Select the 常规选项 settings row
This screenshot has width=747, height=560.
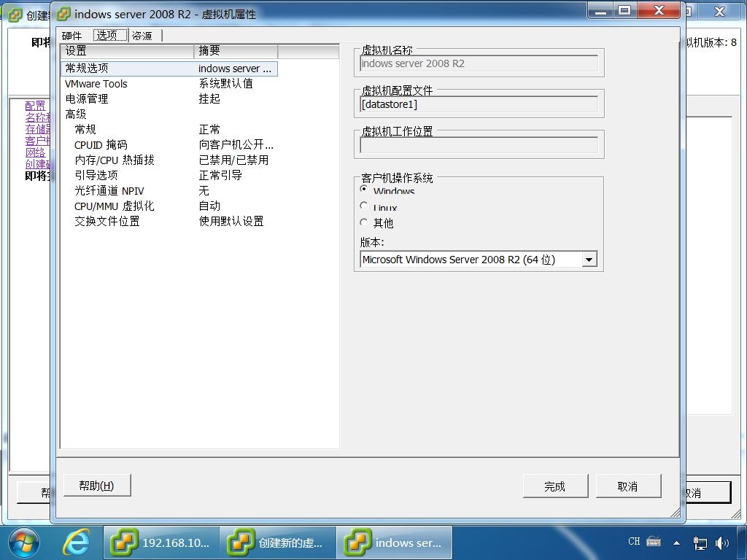(169, 69)
